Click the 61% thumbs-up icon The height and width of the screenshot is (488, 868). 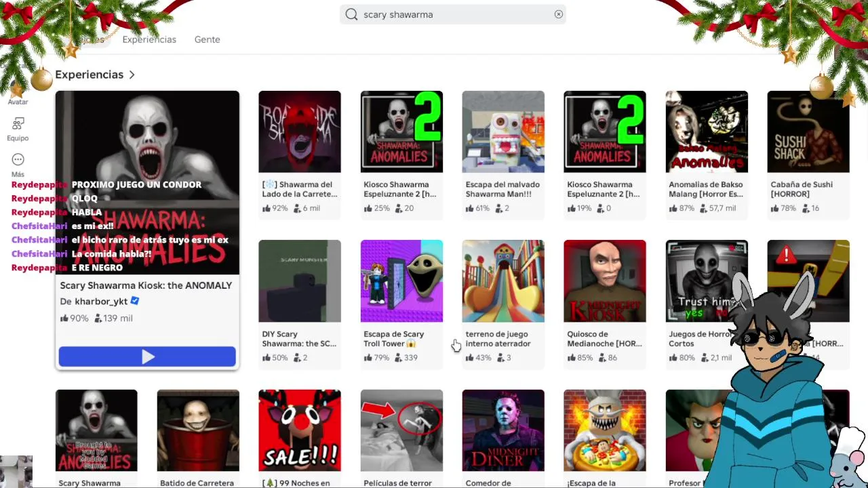pyautogui.click(x=469, y=208)
